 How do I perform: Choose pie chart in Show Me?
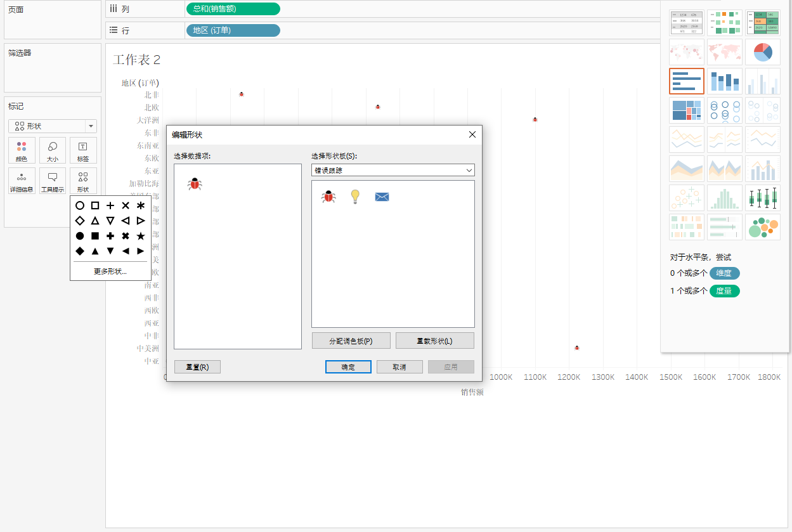[763, 52]
